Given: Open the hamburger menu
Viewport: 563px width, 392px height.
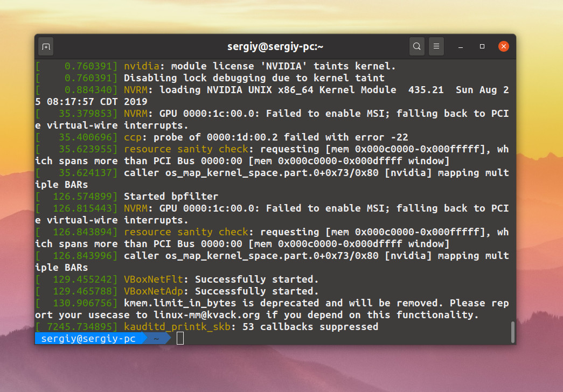Looking at the screenshot, I should pos(436,46).
